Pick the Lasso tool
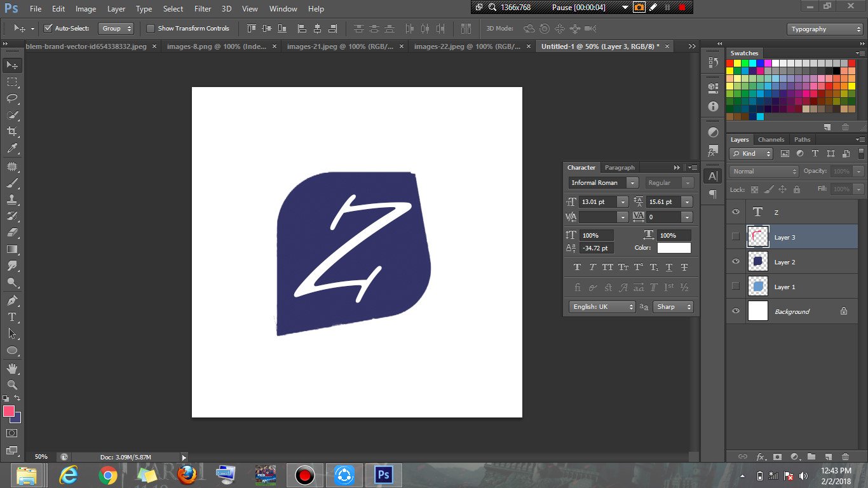 coord(11,98)
